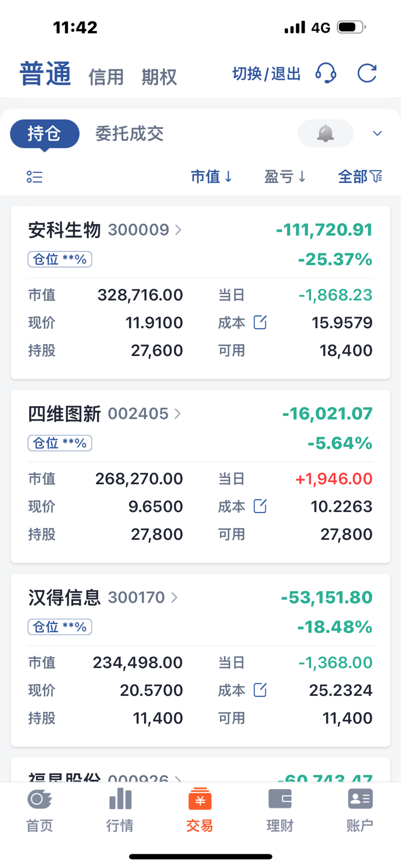Toggle the bell notification switch
The image size is (401, 868).
tap(325, 134)
